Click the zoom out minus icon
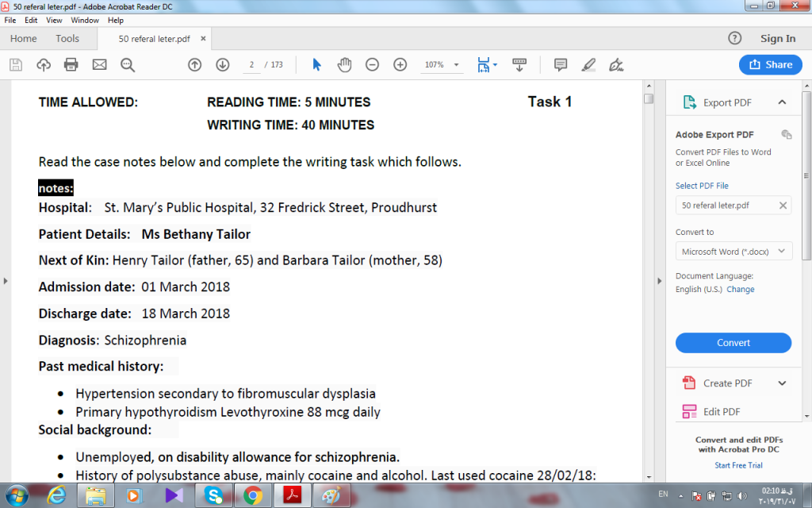This screenshot has width=812, height=508. coord(372,65)
